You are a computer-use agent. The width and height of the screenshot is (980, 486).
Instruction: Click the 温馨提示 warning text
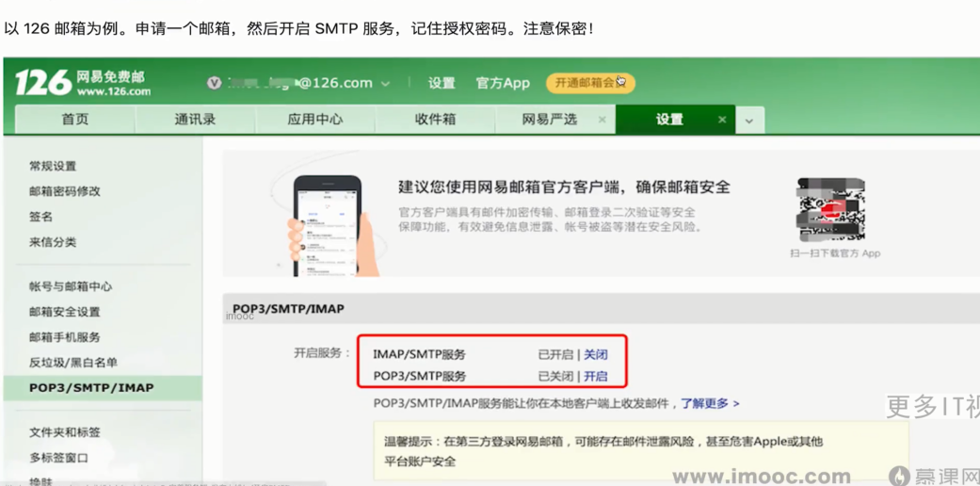(603, 451)
